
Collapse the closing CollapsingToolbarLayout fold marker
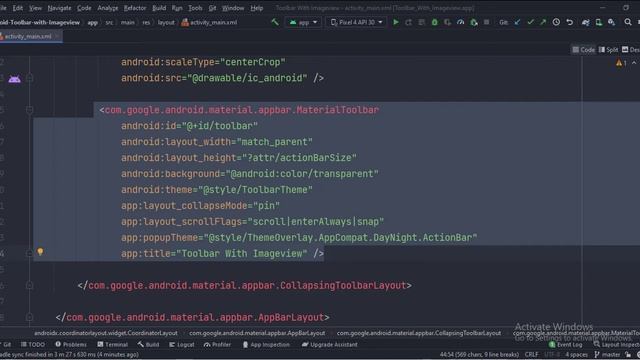point(29,286)
